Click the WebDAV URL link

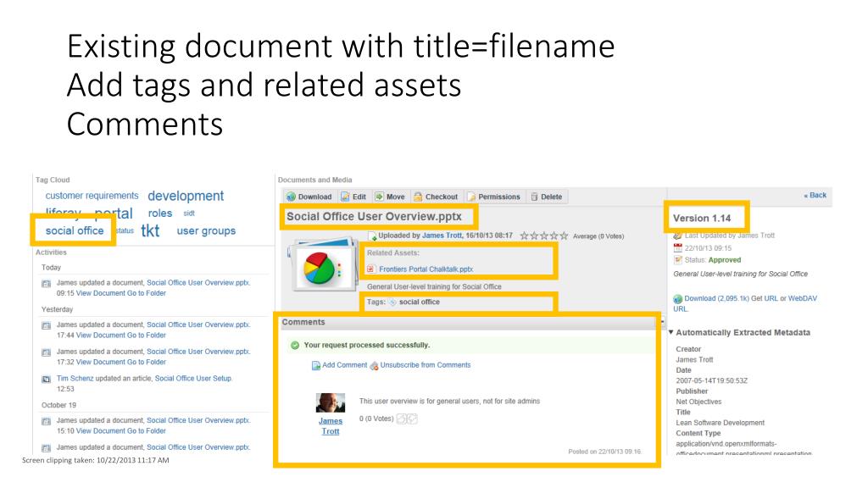click(x=802, y=298)
